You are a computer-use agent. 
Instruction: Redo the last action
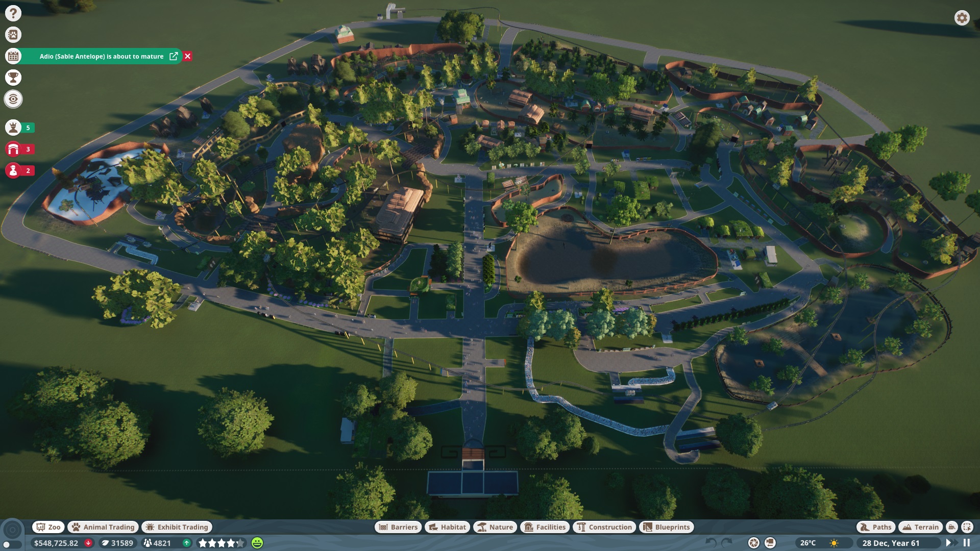727,543
